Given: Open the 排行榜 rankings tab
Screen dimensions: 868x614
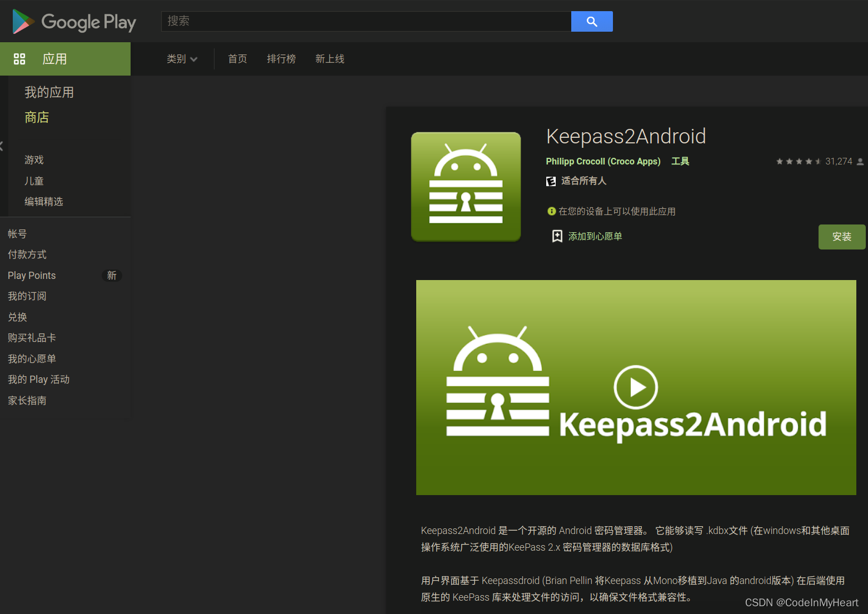Looking at the screenshot, I should (281, 59).
